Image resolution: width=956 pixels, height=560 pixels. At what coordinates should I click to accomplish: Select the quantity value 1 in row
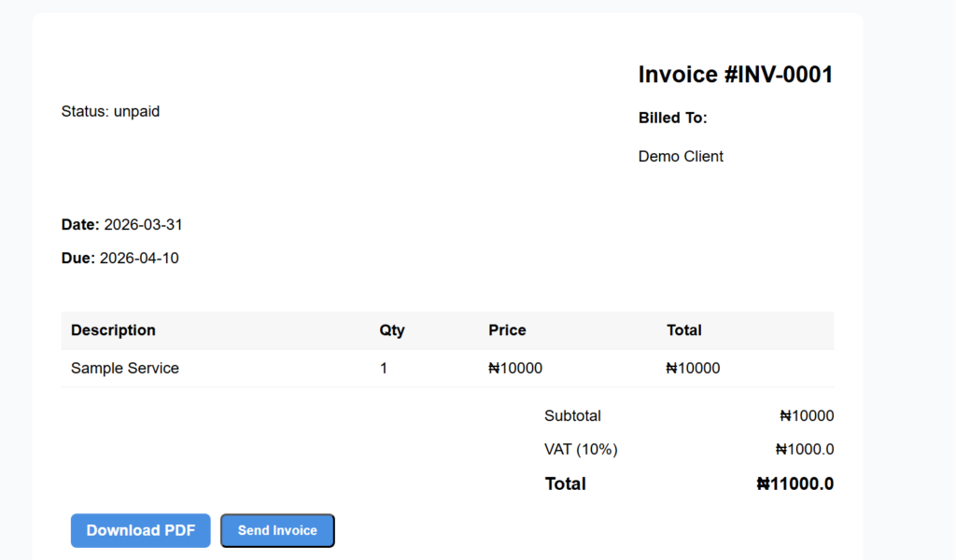click(x=384, y=369)
